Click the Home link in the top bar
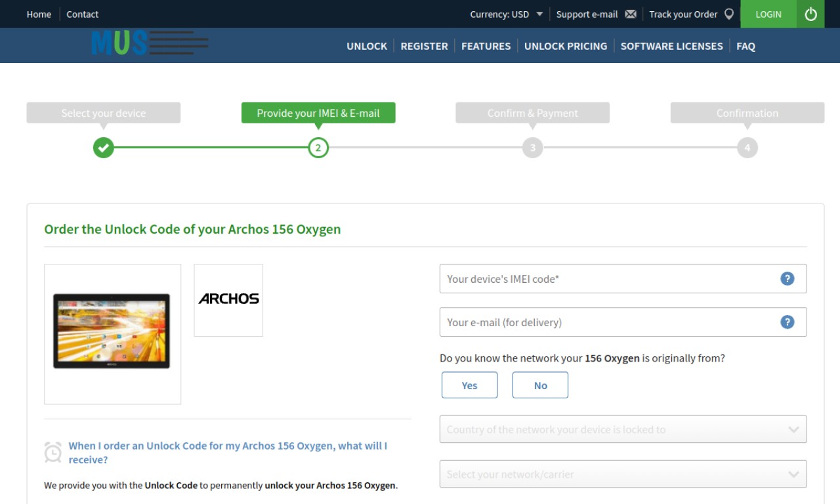The height and width of the screenshot is (504, 840). point(39,14)
